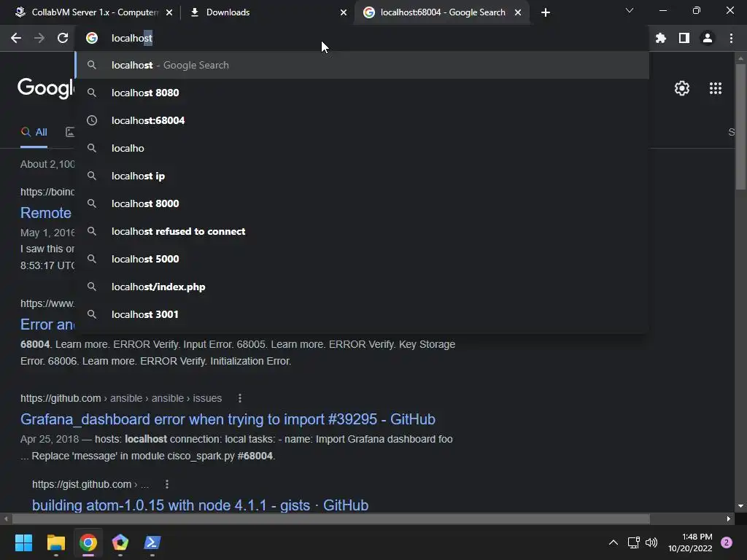Switch to the Downloads tab
This screenshot has width=747, height=560.
pyautogui.click(x=267, y=12)
